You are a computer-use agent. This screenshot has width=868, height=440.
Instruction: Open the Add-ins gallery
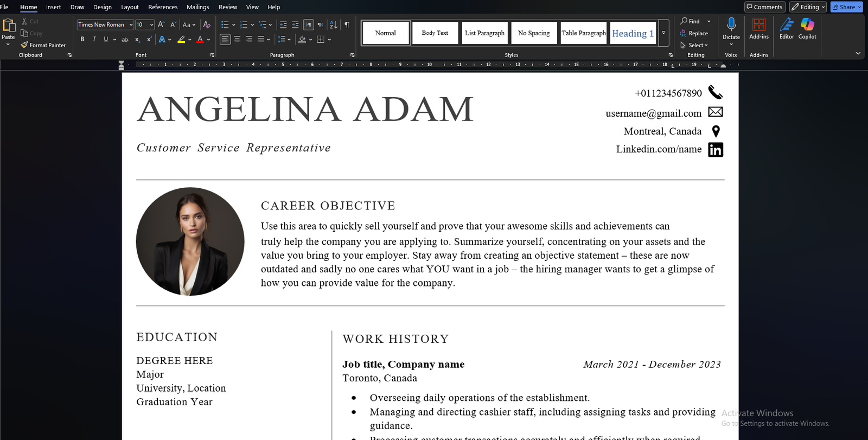coord(759,29)
